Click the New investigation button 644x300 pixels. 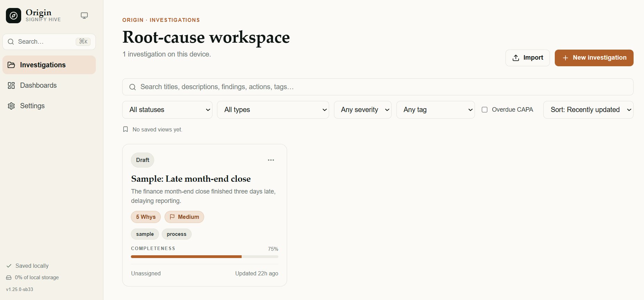click(x=594, y=58)
